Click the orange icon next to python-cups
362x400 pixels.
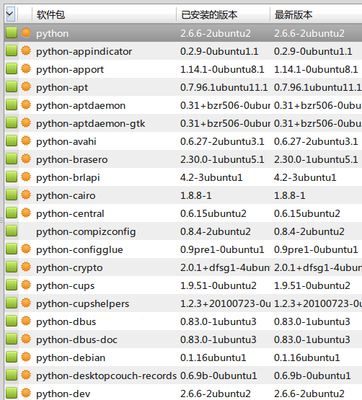pos(26,285)
